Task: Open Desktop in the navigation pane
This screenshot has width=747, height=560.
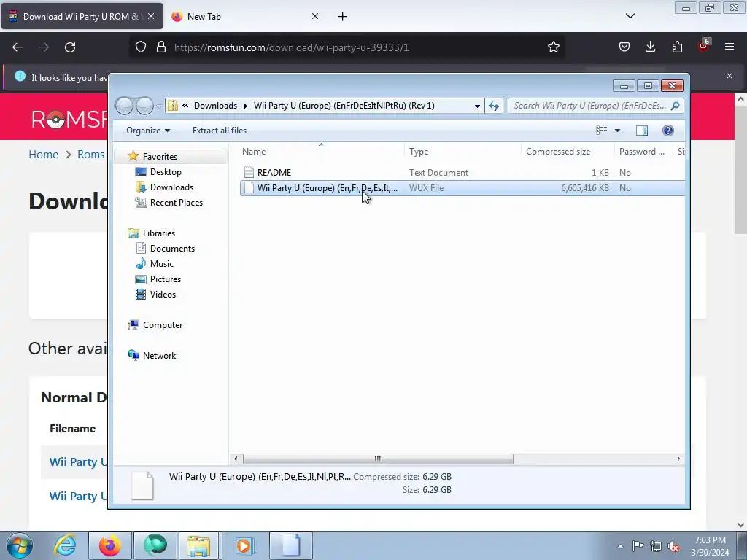Action: tap(166, 172)
